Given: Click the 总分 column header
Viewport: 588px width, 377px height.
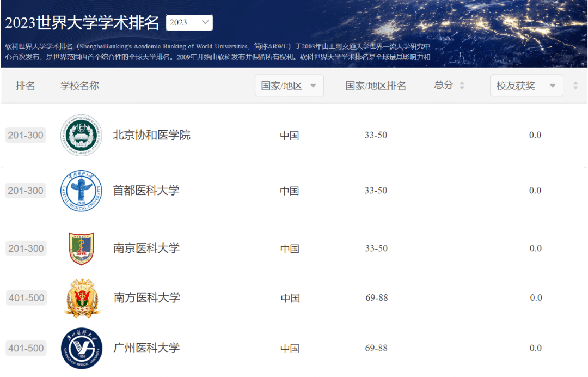Looking at the screenshot, I should coord(444,86).
